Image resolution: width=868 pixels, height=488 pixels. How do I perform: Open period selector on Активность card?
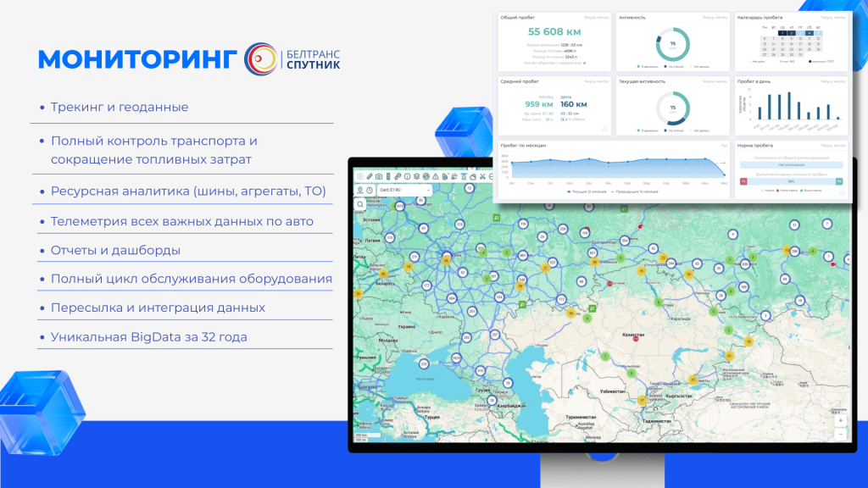point(715,18)
